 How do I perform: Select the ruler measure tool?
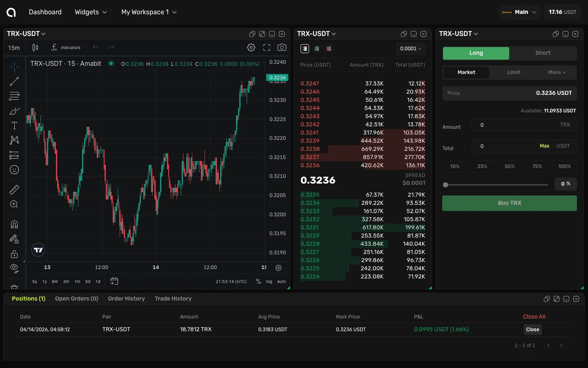(x=14, y=189)
